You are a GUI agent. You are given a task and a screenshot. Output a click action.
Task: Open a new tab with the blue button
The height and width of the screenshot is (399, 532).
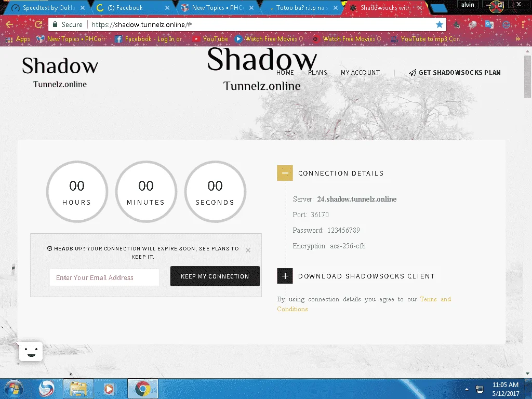[x=439, y=8]
